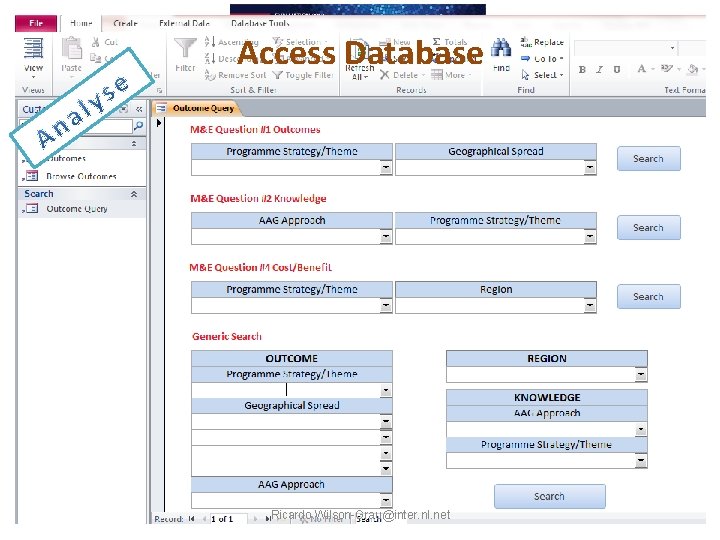Open Question #1 Geographical Spread dropdown

pyautogui.click(x=590, y=168)
